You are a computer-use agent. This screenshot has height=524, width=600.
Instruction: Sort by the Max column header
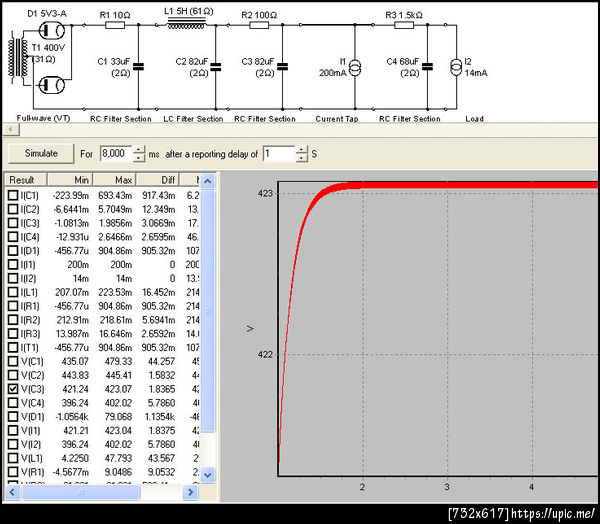[x=114, y=180]
